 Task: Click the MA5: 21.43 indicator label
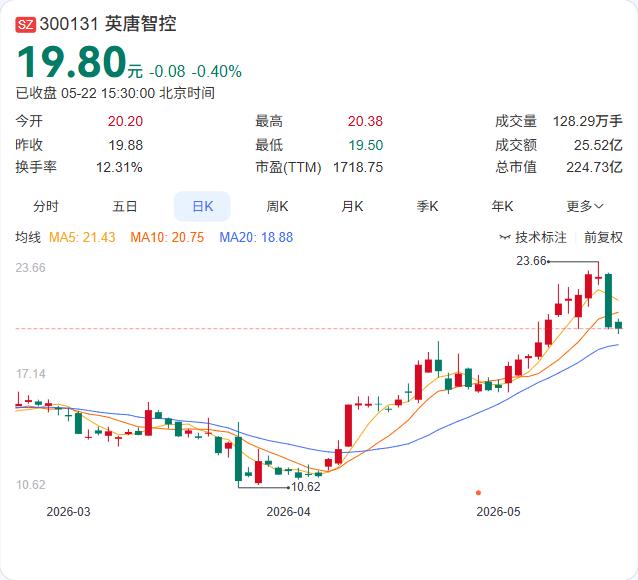82,237
